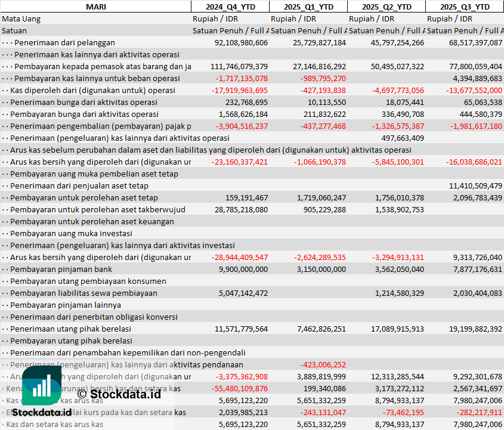Click the 2025_Q3_YTD column header
This screenshot has width=504, height=430.
tap(465, 7)
